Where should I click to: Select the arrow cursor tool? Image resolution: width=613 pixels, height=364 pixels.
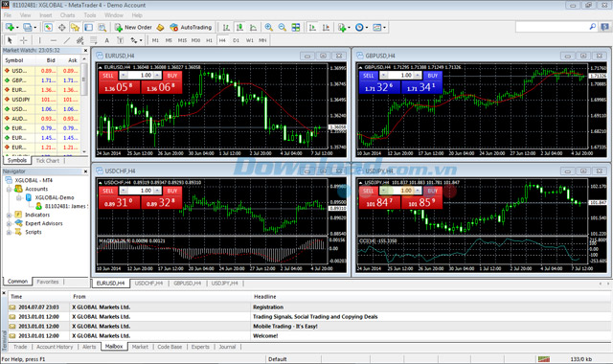(x=10, y=40)
